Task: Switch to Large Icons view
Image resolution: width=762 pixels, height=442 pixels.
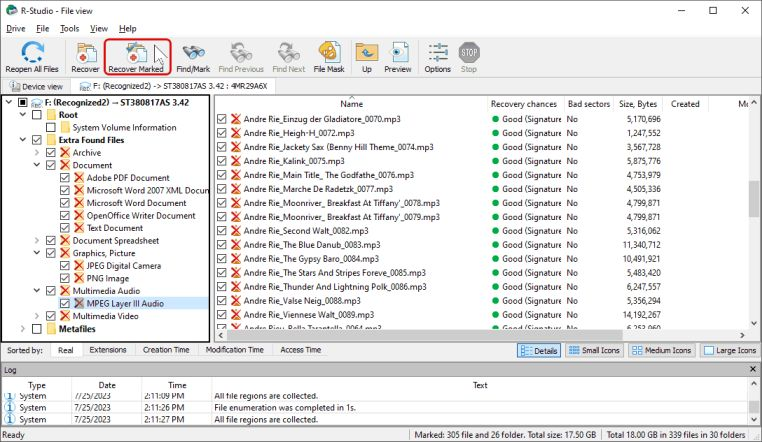Action: pos(730,351)
